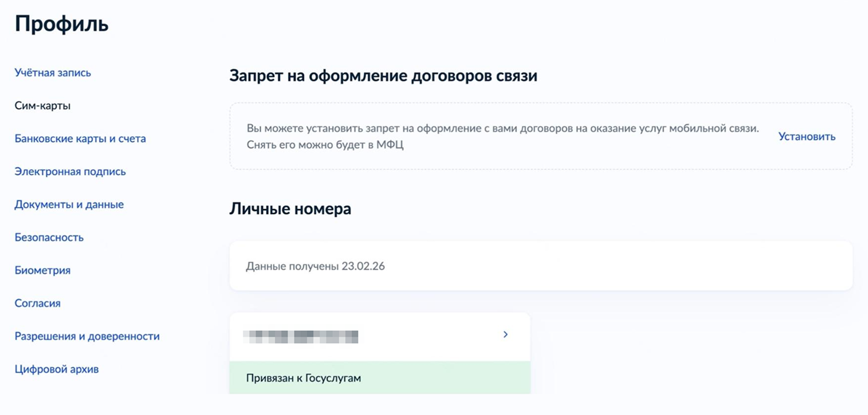Open the Электронная подпись page

[70, 171]
